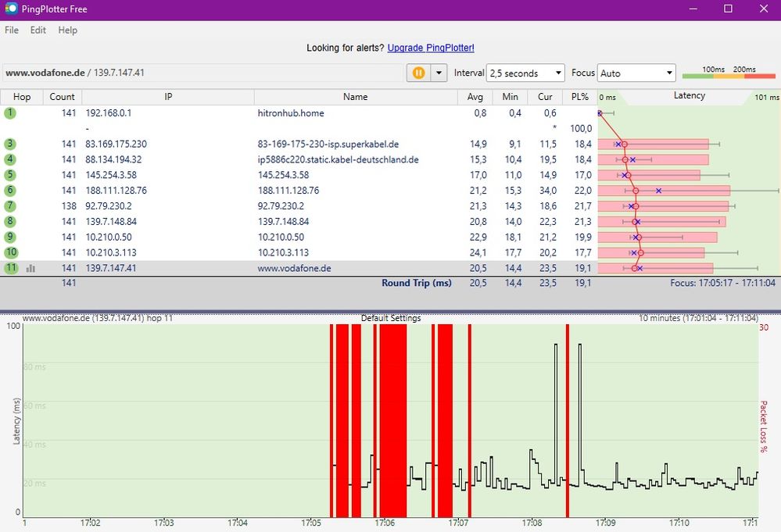Screen dimensions: 781x532
Task: Sort by the PL% column header
Action: [579, 97]
